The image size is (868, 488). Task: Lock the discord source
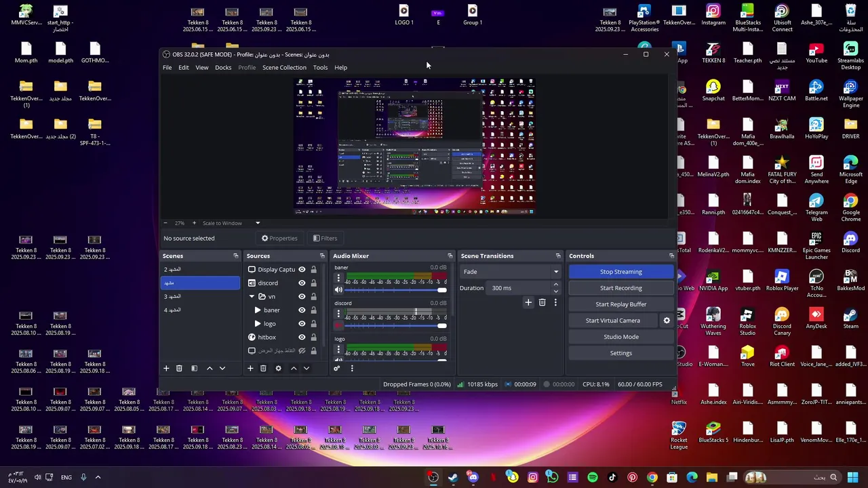[313, 283]
